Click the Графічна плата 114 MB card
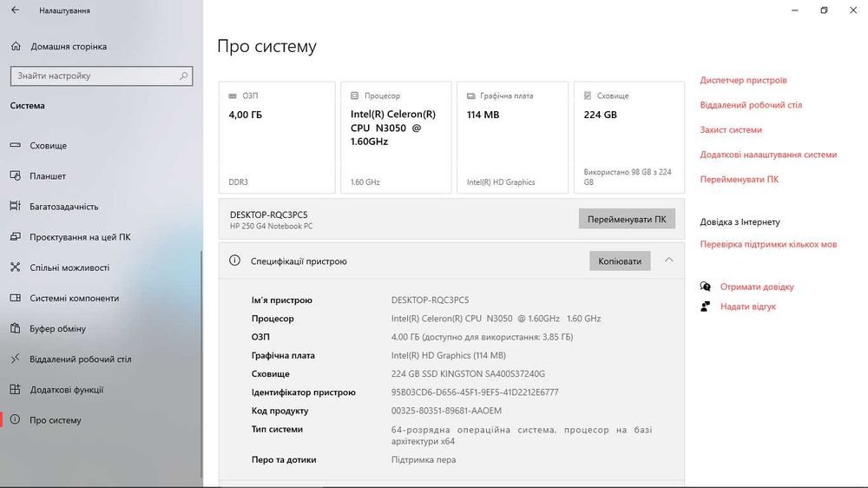Screen dimensions: 868x488 [x=513, y=137]
